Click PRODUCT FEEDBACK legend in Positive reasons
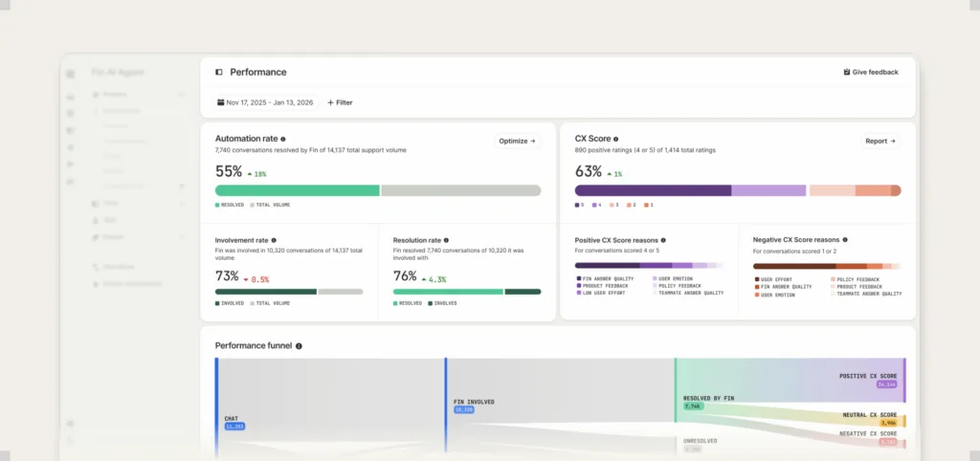This screenshot has width=980, height=461. click(604, 285)
